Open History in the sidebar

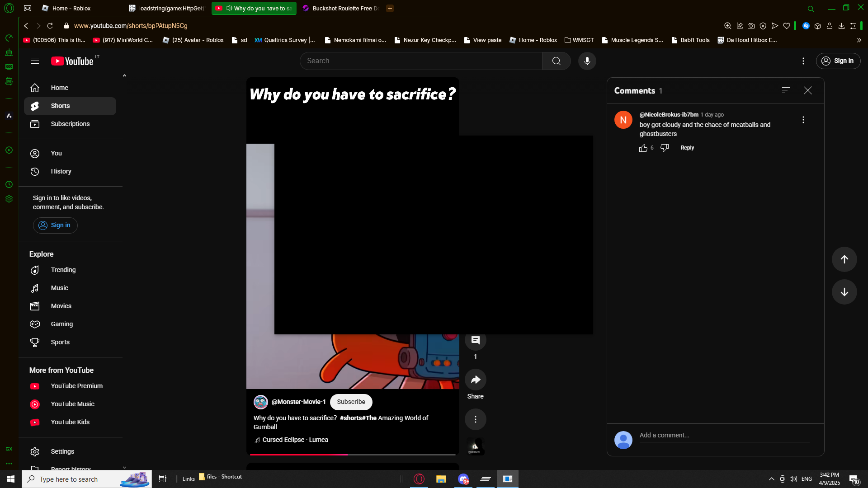[70, 171]
